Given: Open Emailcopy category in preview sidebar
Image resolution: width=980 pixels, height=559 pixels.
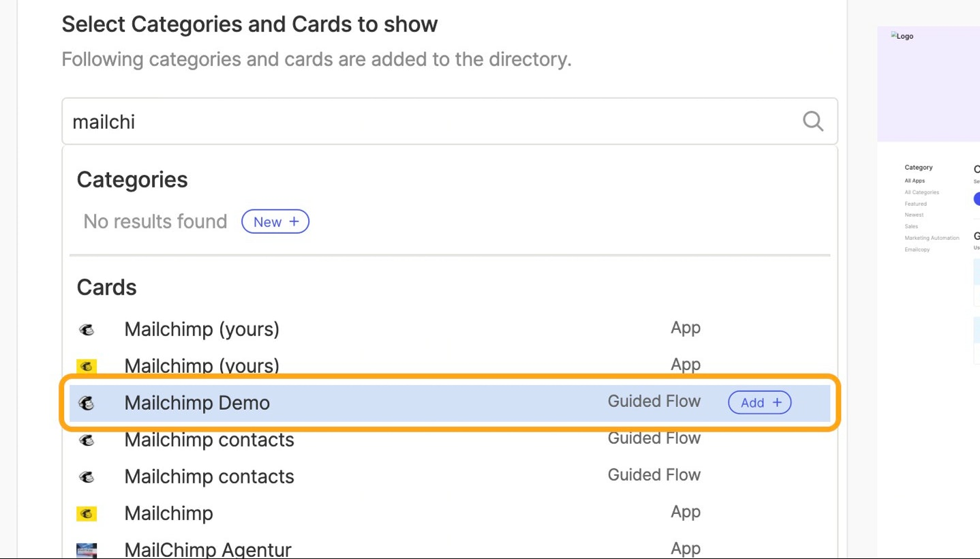Looking at the screenshot, I should [x=917, y=250].
